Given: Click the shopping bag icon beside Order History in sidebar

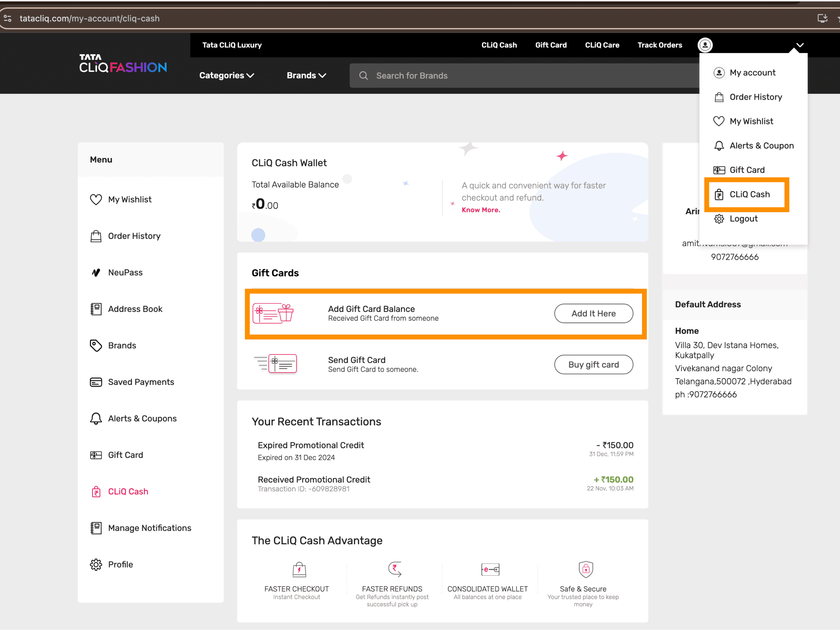Looking at the screenshot, I should click(x=96, y=236).
